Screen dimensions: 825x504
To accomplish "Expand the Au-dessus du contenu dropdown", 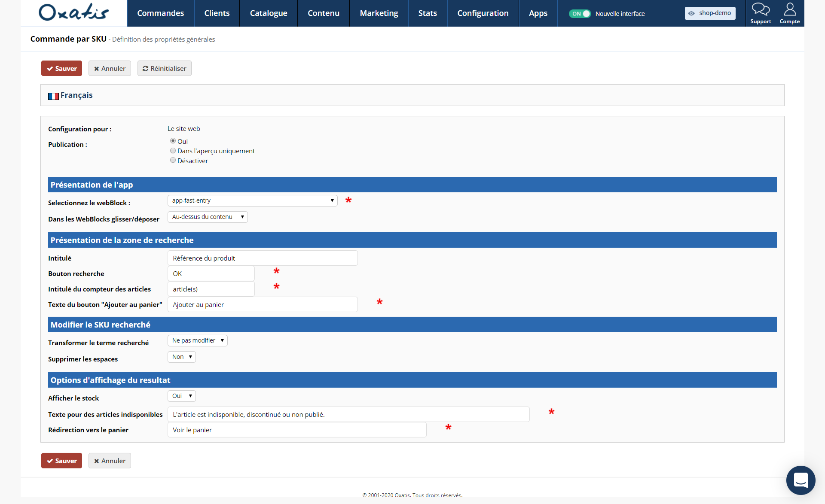I will pyautogui.click(x=208, y=217).
